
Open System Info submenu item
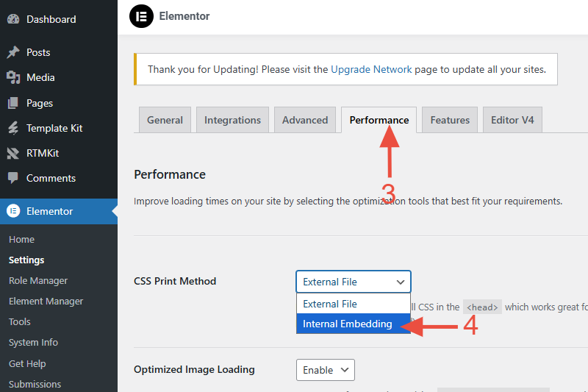click(33, 343)
